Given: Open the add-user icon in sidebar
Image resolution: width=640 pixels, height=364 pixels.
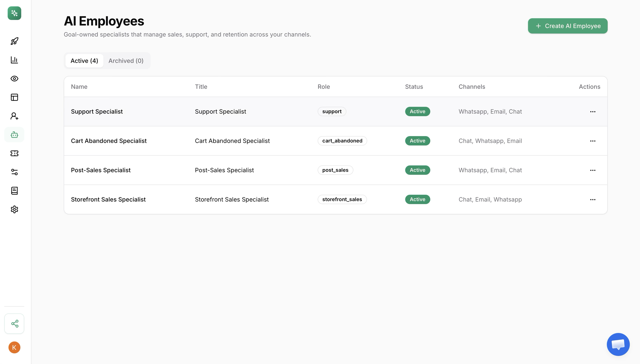Looking at the screenshot, I should coord(14,116).
